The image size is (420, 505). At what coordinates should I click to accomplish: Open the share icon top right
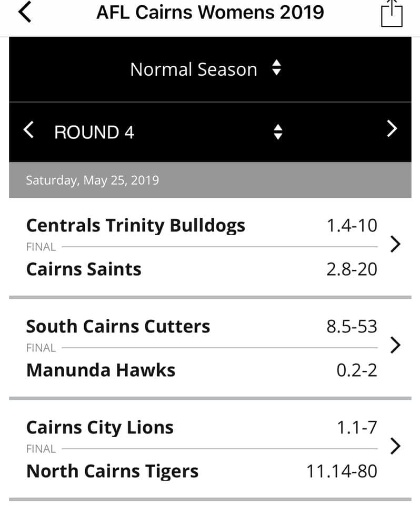click(392, 13)
